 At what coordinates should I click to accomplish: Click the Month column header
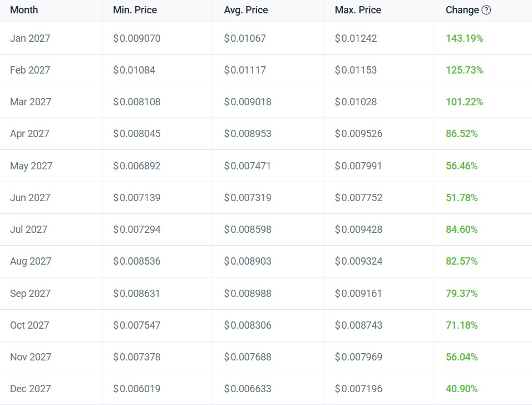point(24,10)
